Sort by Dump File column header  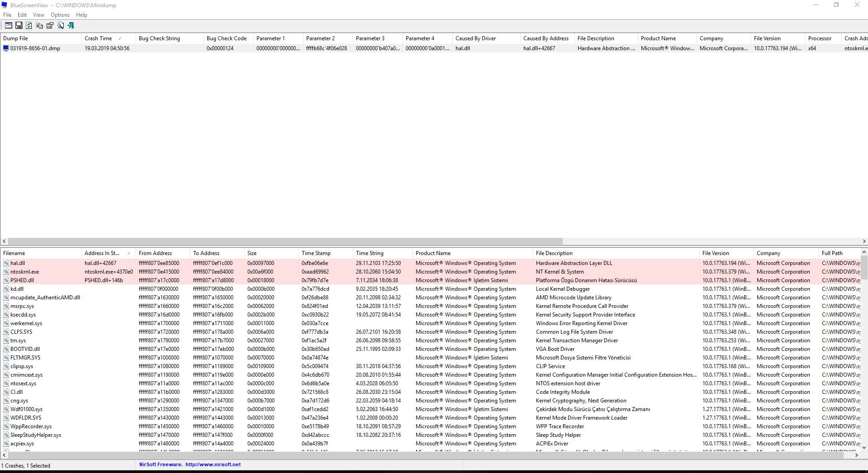tap(41, 38)
